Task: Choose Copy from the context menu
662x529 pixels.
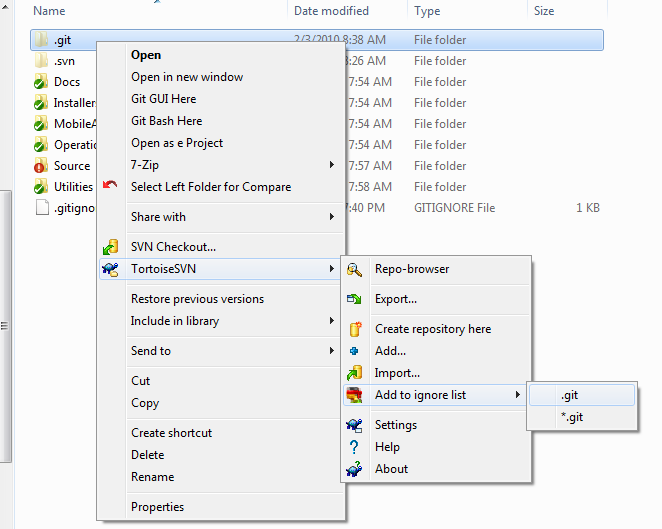Action: pos(221,403)
